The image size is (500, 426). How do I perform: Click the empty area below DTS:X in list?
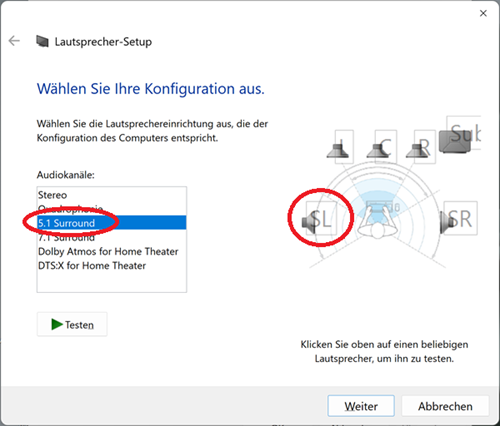click(111, 282)
